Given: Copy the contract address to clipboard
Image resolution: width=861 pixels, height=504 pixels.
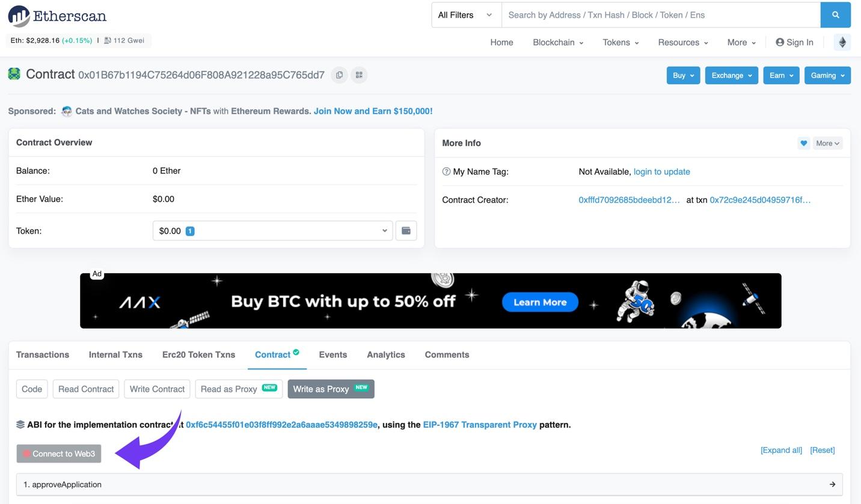Looking at the screenshot, I should point(339,75).
